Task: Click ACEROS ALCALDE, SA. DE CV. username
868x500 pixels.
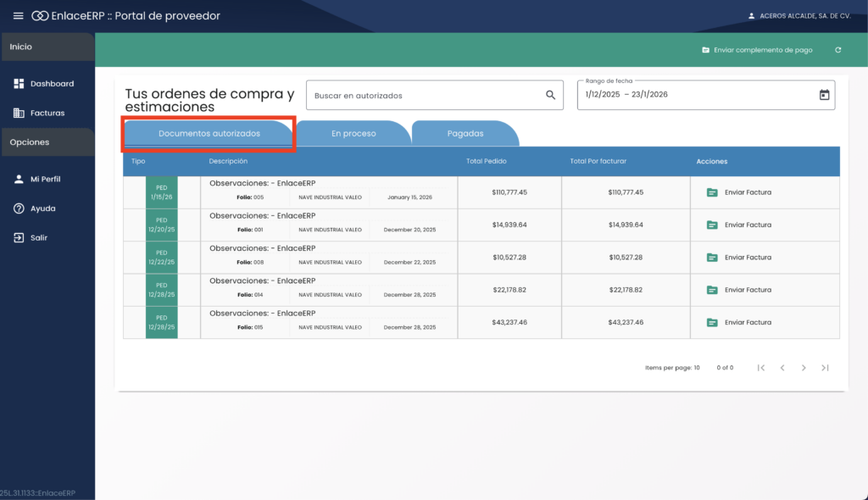Action: [805, 16]
